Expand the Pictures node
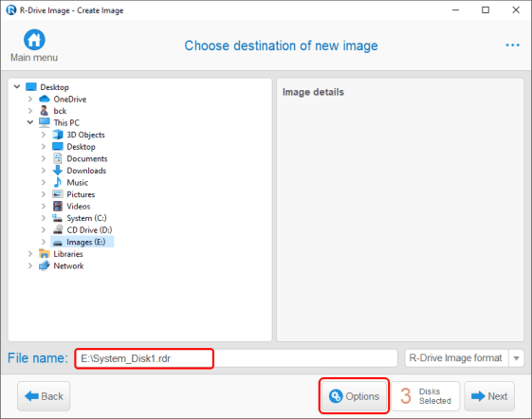This screenshot has height=419, width=532. click(44, 194)
